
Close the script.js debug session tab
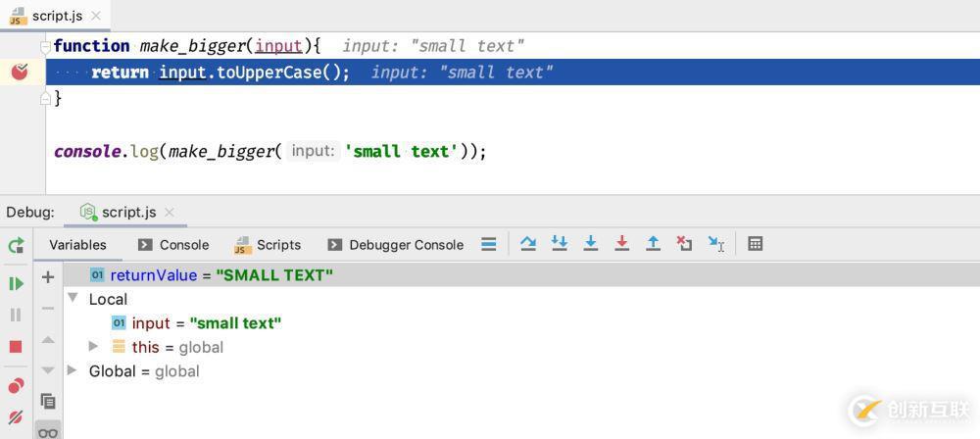coord(169,213)
